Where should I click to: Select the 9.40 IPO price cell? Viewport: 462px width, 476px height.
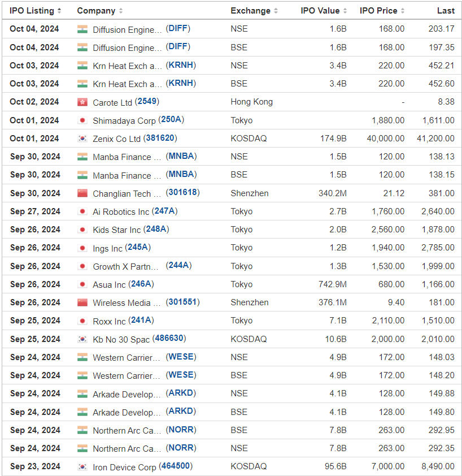(396, 302)
